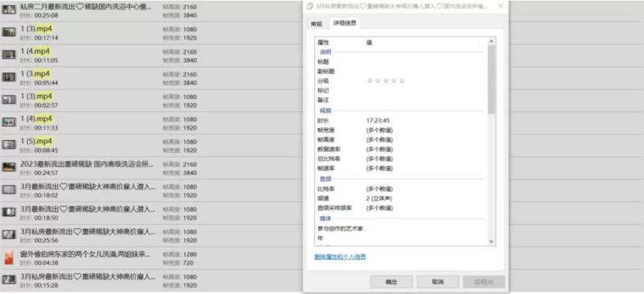Viewport: 644px width, 294px height.
Task: Set the rating to four stars
Action: click(394, 81)
